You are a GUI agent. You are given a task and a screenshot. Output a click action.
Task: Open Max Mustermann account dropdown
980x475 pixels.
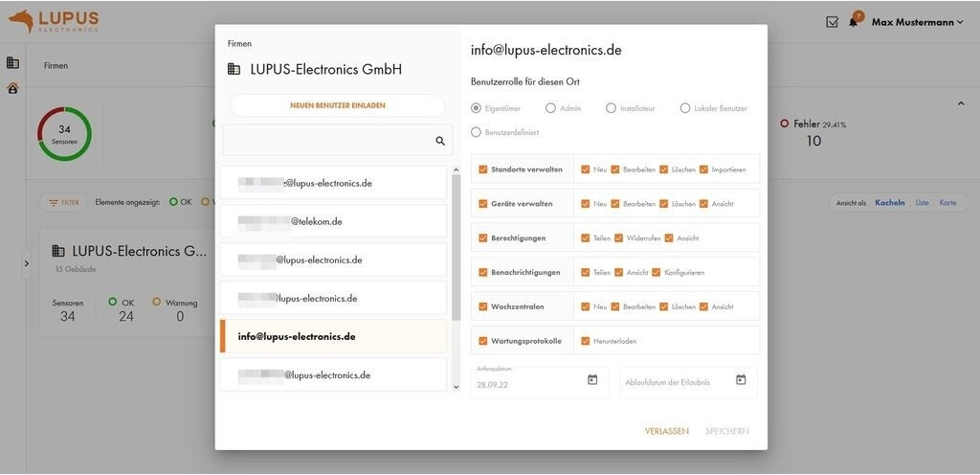[x=917, y=22]
